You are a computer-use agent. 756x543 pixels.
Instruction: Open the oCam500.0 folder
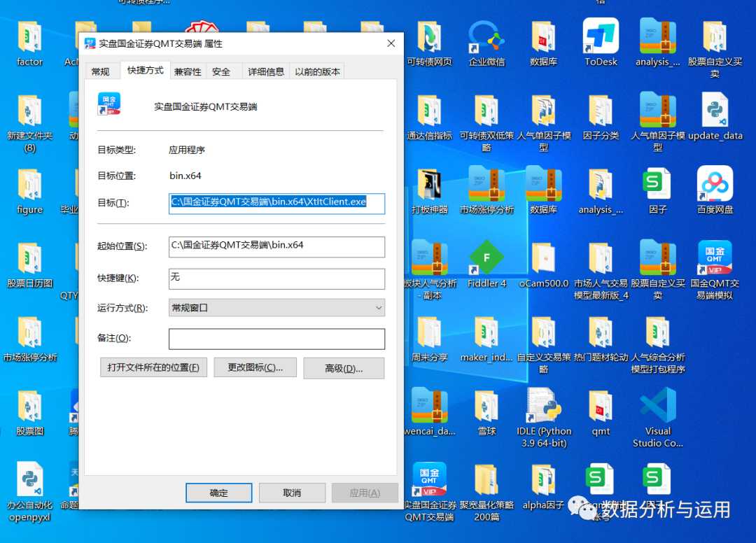tap(543, 265)
